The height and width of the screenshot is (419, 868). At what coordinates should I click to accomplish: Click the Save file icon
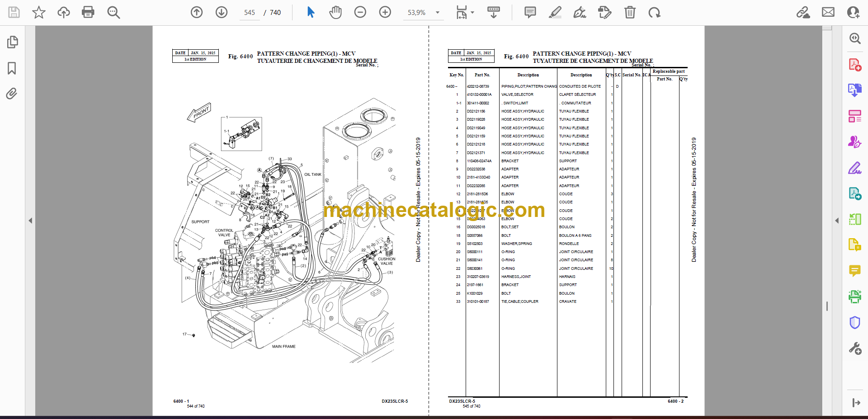coord(14,12)
